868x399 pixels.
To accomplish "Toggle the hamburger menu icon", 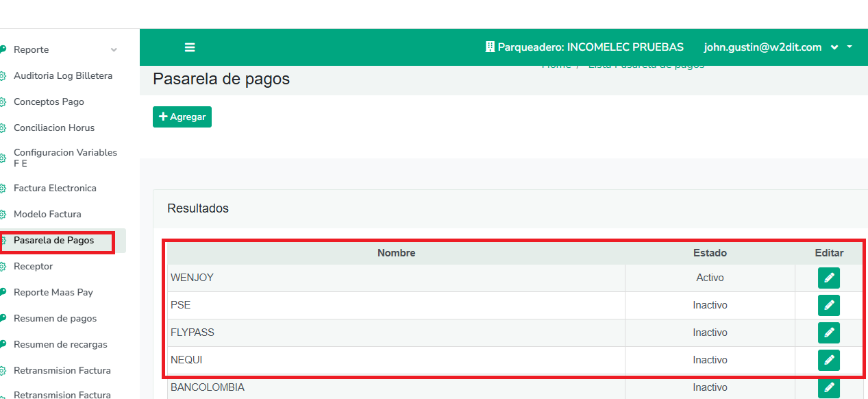I will [190, 47].
